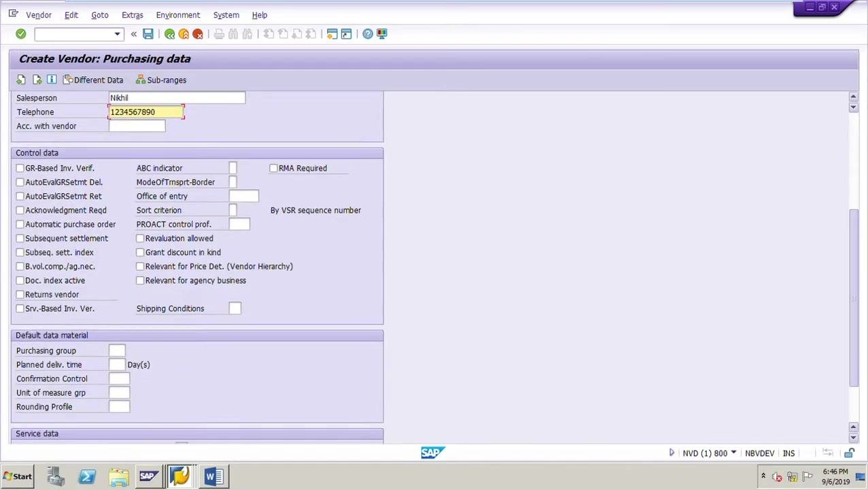Screen dimensions: 868x490
Task: Open Help with the question mark icon
Action: point(367,34)
